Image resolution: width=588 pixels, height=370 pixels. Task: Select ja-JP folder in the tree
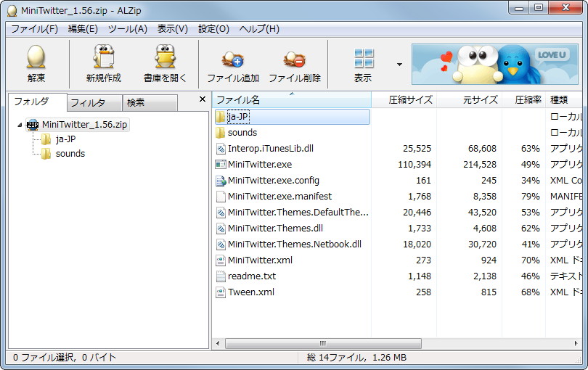(65, 139)
